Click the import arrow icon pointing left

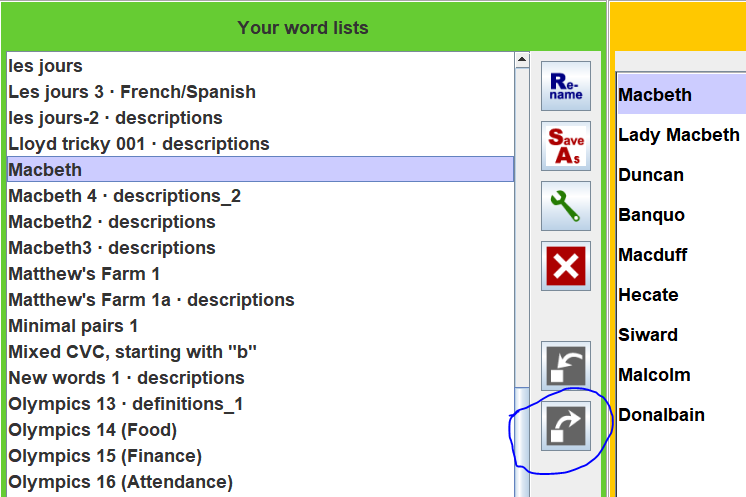(x=566, y=366)
